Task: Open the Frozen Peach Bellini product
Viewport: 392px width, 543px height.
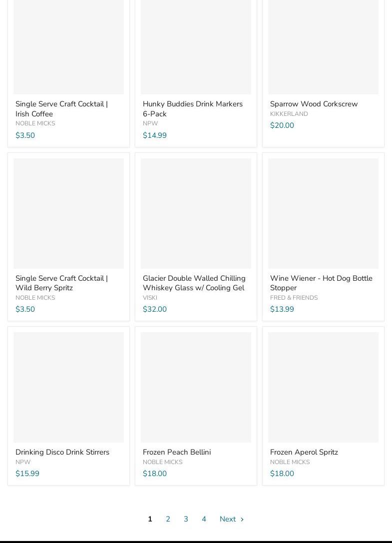Action: [177, 452]
